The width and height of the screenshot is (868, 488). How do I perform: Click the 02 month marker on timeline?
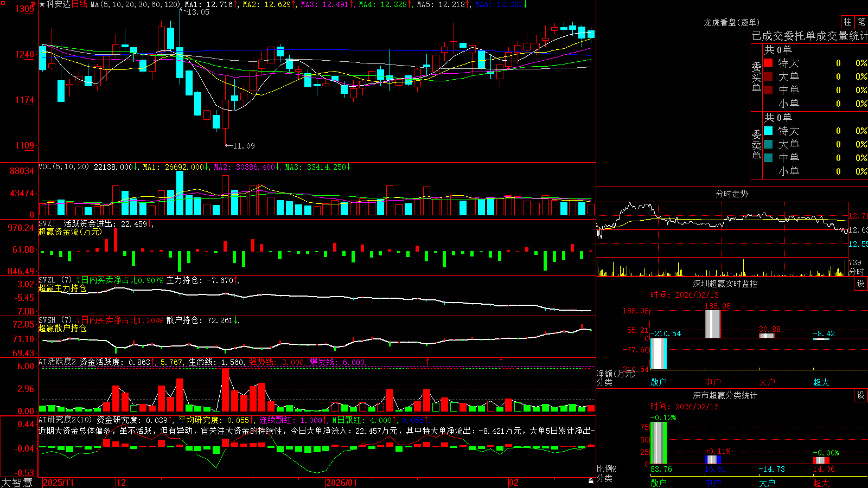(x=514, y=483)
